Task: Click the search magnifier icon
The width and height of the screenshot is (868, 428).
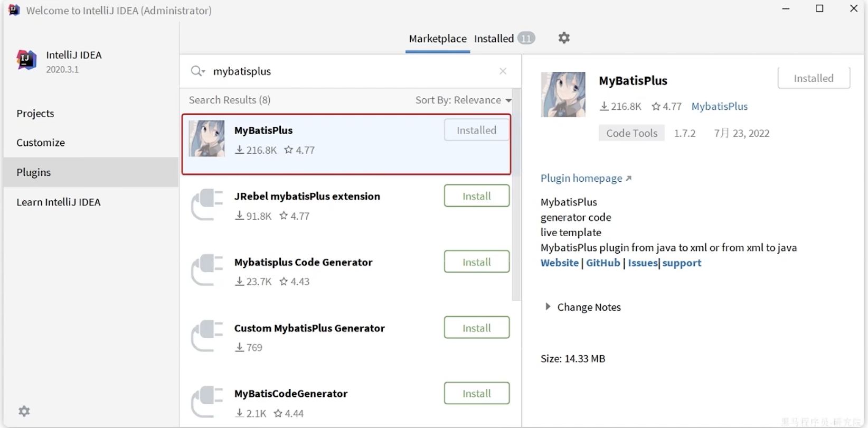Action: coord(196,71)
